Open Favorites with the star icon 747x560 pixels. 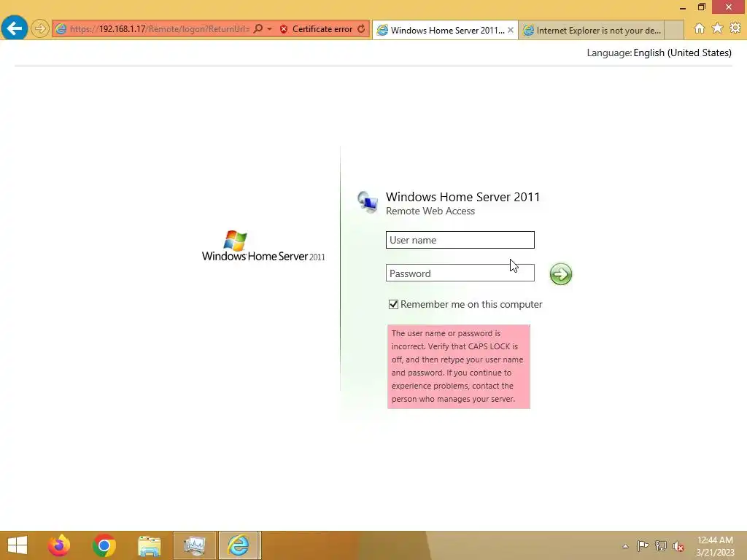point(717,28)
